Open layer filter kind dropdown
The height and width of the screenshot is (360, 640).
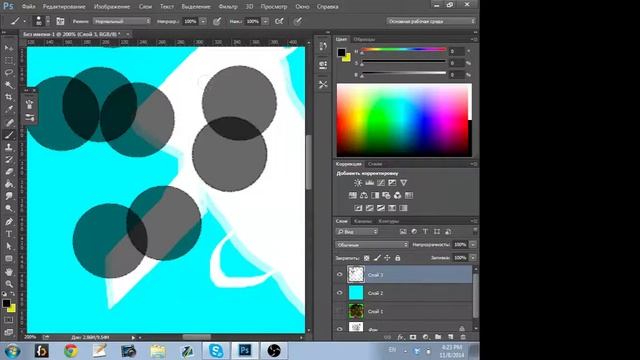357,231
